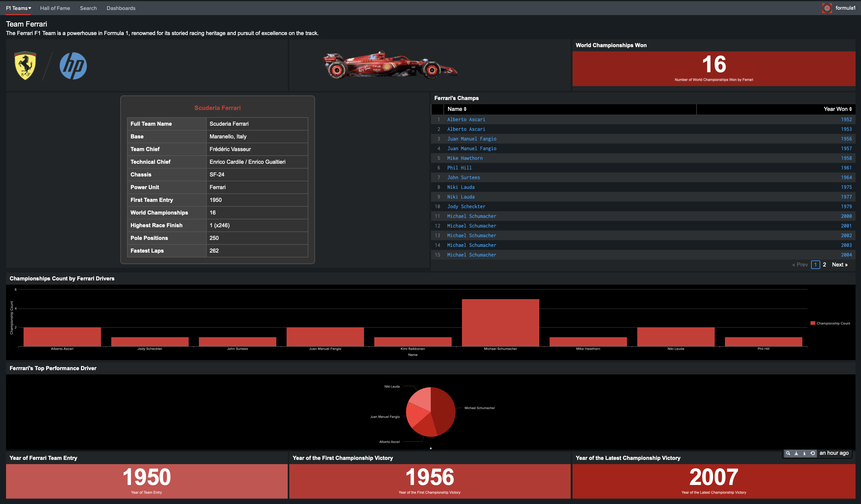Viewport: 861px width, 504px height.
Task: Open the Search tab in navigation
Action: pyautogui.click(x=88, y=8)
